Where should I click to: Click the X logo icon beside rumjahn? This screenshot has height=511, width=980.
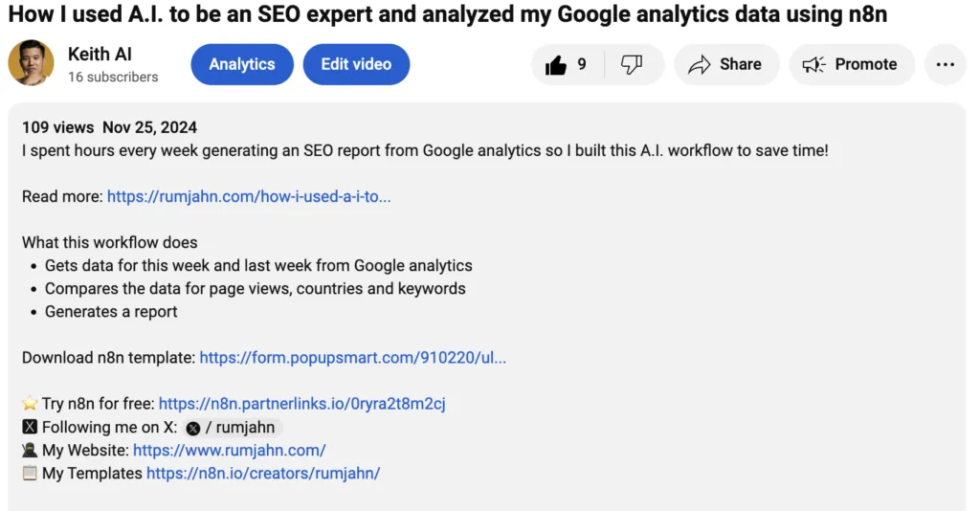point(193,429)
